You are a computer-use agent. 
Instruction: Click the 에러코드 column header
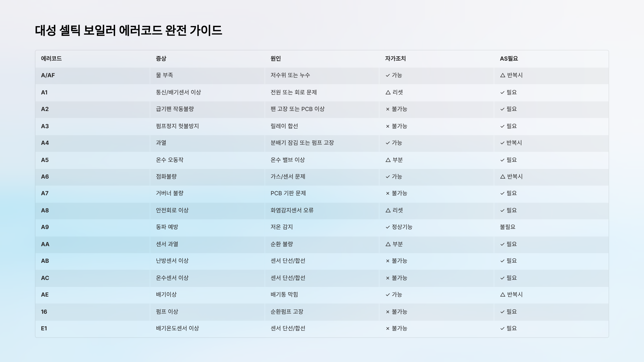click(51, 58)
